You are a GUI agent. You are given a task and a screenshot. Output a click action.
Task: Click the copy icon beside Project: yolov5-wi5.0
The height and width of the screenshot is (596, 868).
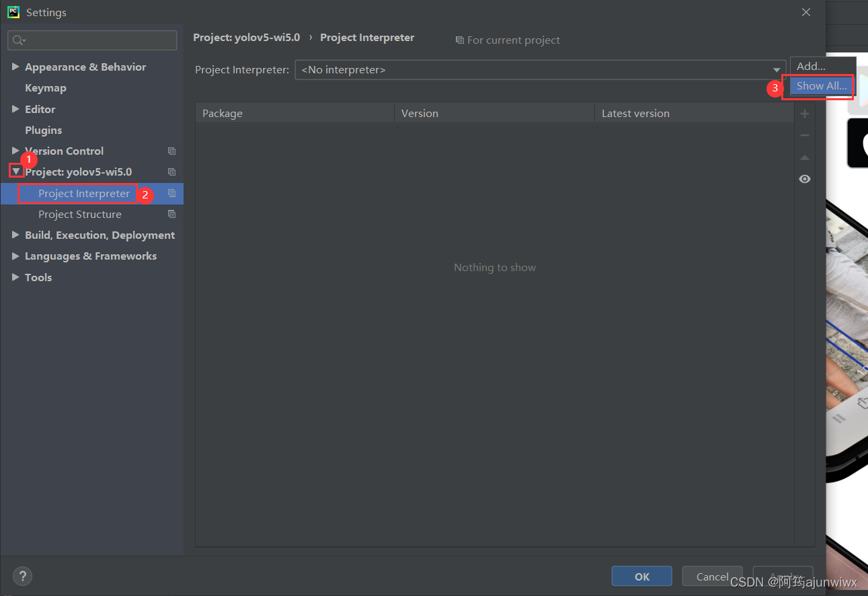[x=171, y=172]
